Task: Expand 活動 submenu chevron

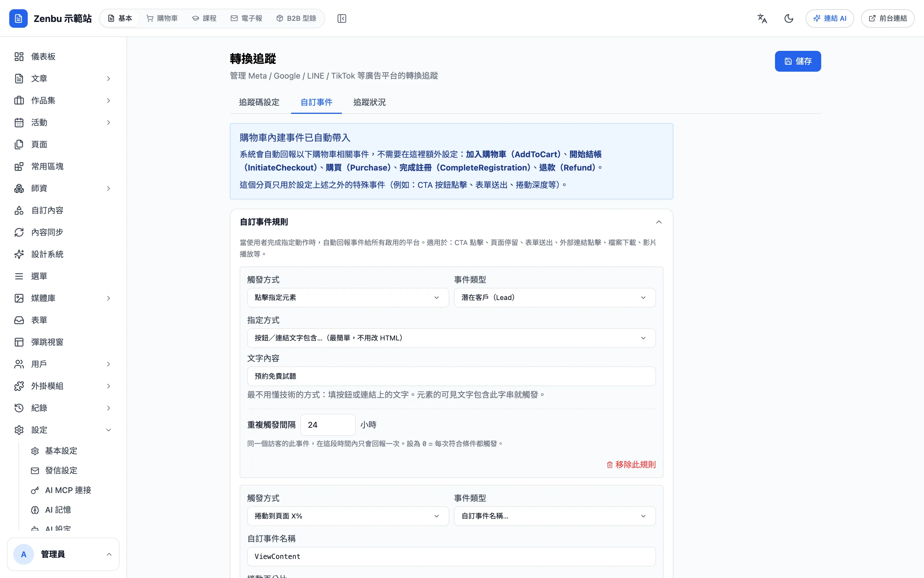Action: pyautogui.click(x=109, y=123)
